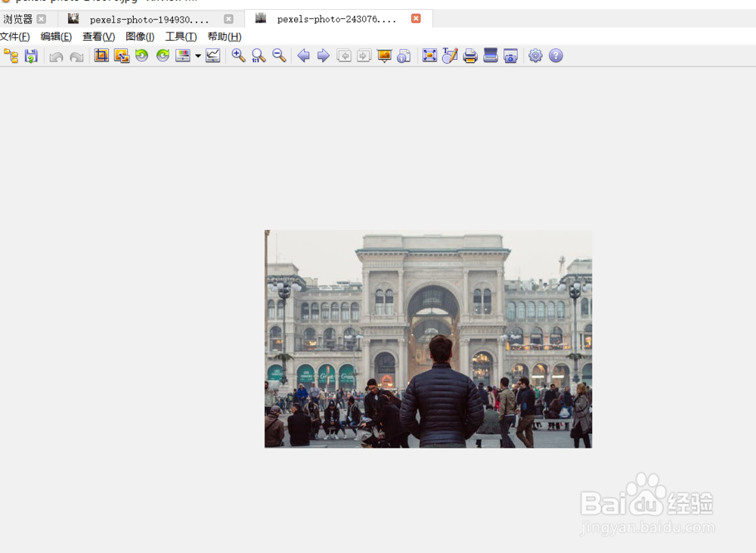
Task: Open the Help question mark icon
Action: point(556,55)
